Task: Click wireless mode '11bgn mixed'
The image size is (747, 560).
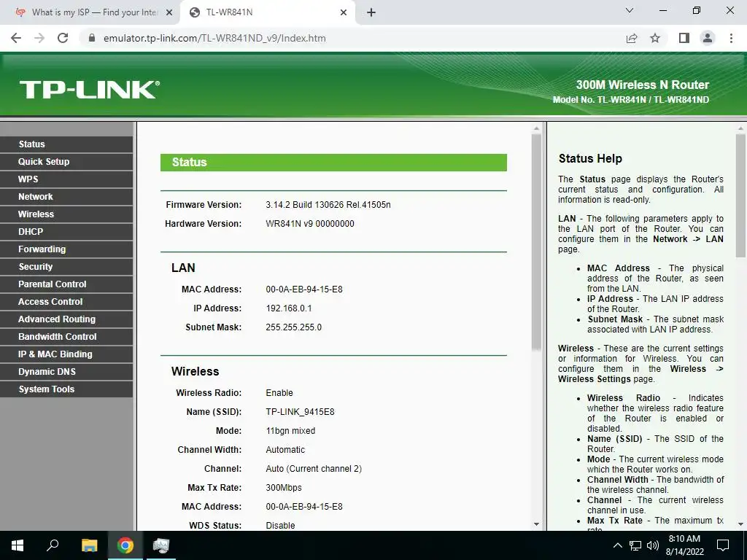Action: [290, 431]
